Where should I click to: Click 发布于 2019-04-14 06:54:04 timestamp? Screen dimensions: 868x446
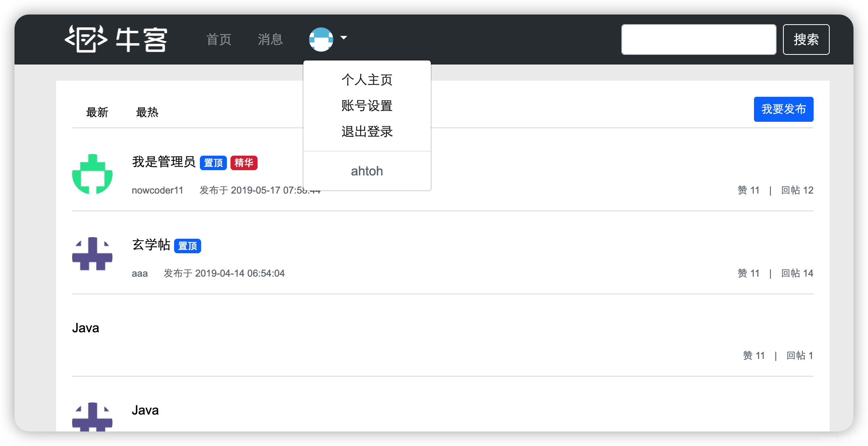pyautogui.click(x=224, y=273)
